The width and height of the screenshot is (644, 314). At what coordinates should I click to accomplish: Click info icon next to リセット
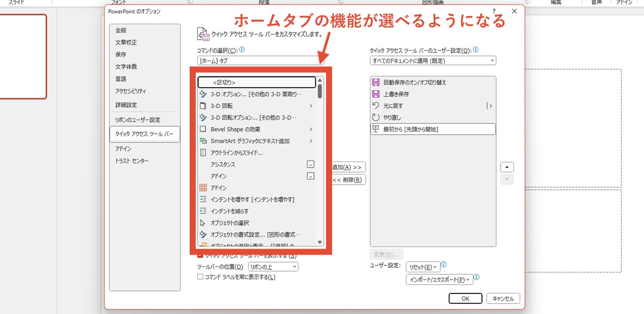(x=444, y=265)
